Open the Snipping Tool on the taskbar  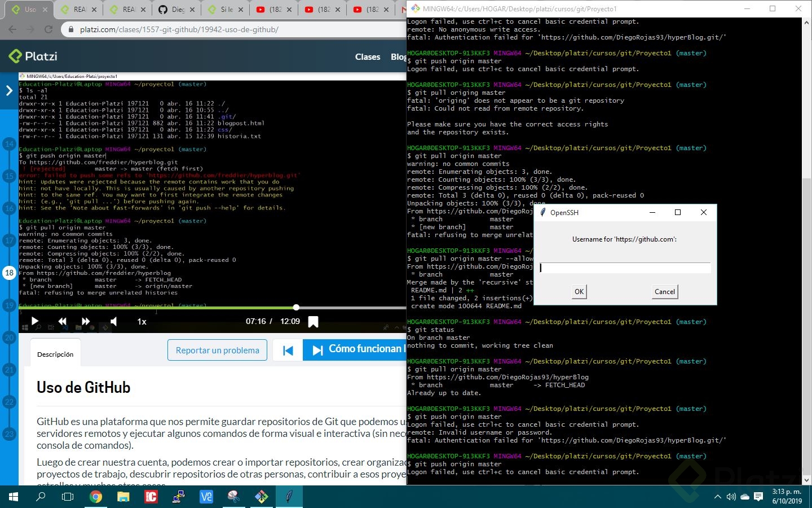(x=233, y=497)
